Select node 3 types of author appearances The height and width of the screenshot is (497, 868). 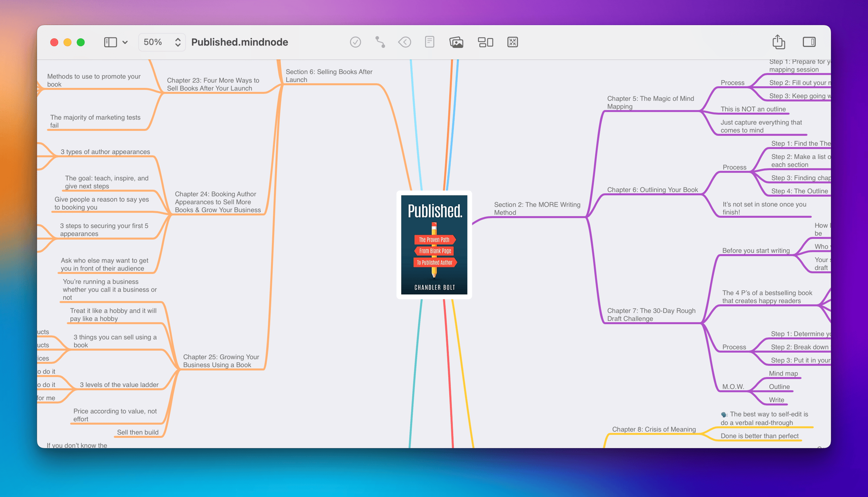click(105, 152)
